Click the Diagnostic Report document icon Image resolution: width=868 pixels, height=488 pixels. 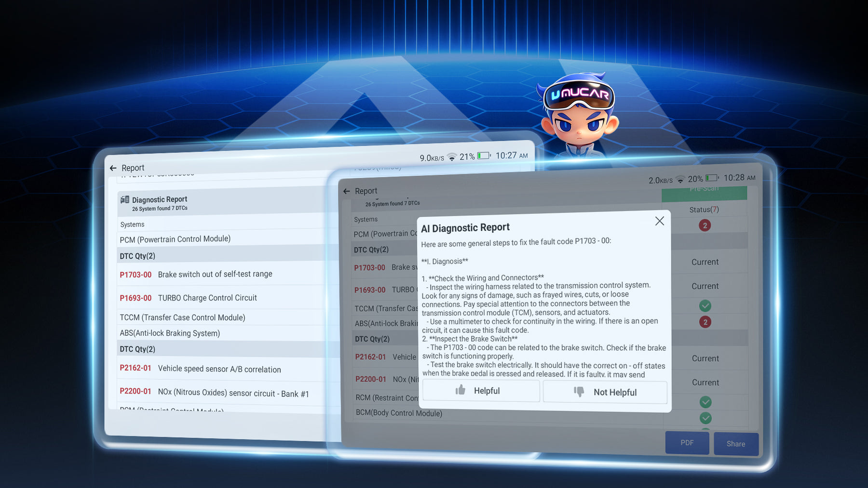125,199
